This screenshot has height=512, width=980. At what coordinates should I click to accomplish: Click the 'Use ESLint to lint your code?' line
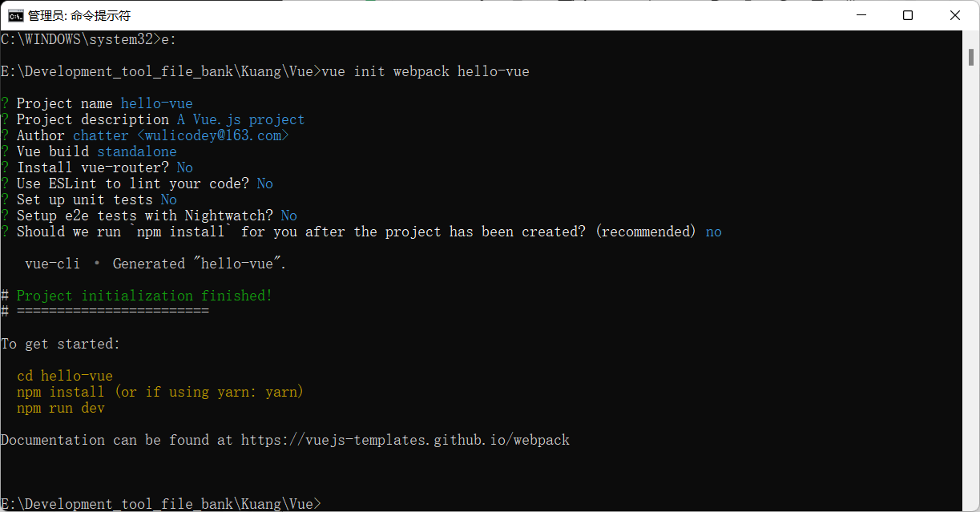[x=137, y=183]
